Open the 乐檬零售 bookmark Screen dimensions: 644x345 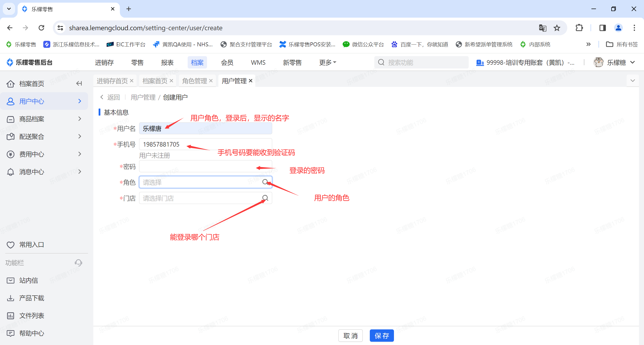click(x=21, y=44)
